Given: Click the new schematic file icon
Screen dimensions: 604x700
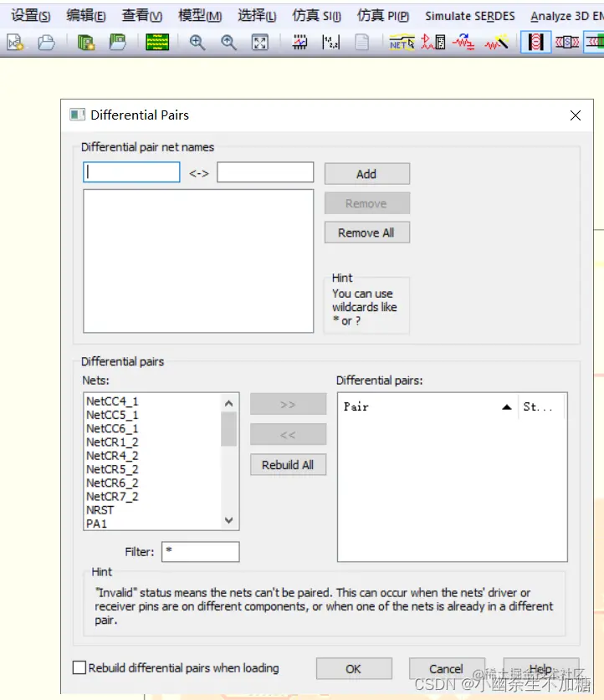Looking at the screenshot, I should pyautogui.click(x=15, y=43).
